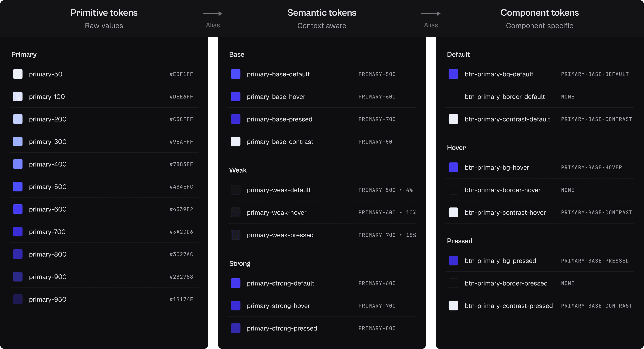Click the hex value #EDF1FF
644x349 pixels.
181,74
